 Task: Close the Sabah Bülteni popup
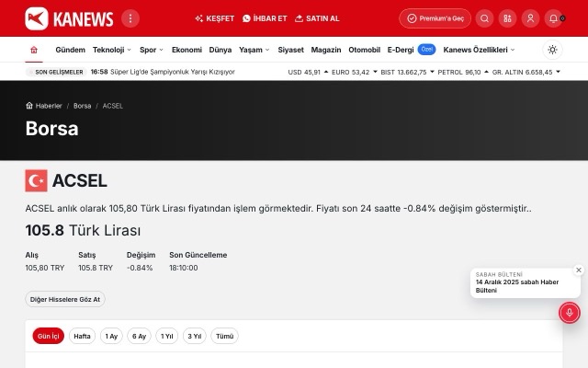click(579, 270)
